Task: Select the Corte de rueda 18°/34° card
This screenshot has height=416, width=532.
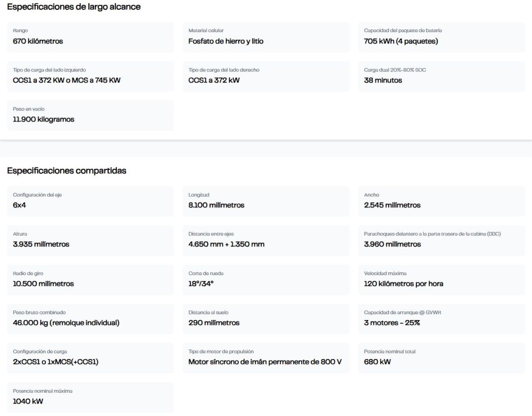Action: tap(266, 279)
